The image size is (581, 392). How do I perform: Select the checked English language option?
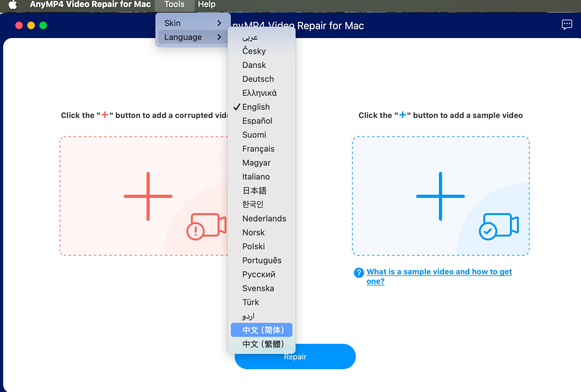pos(256,107)
